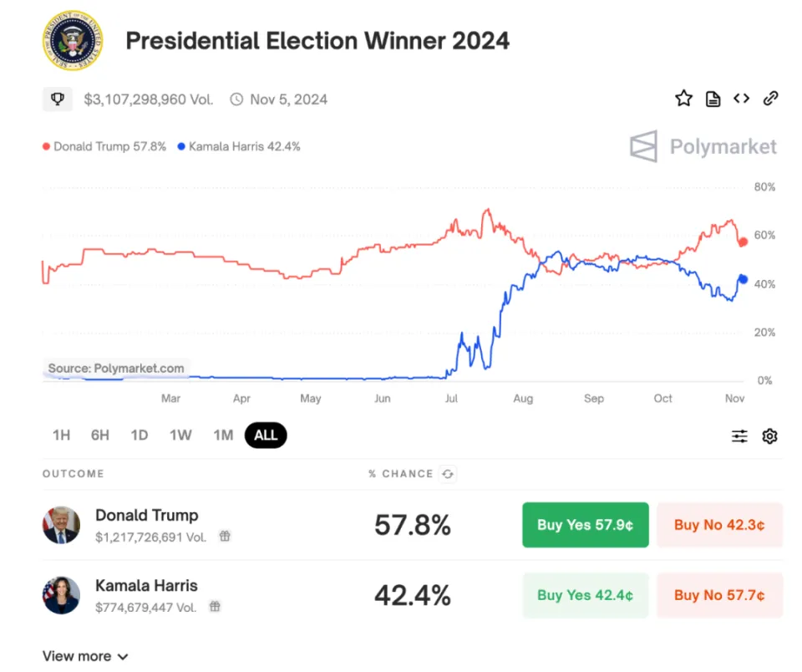Click the embed code icon

(x=741, y=99)
